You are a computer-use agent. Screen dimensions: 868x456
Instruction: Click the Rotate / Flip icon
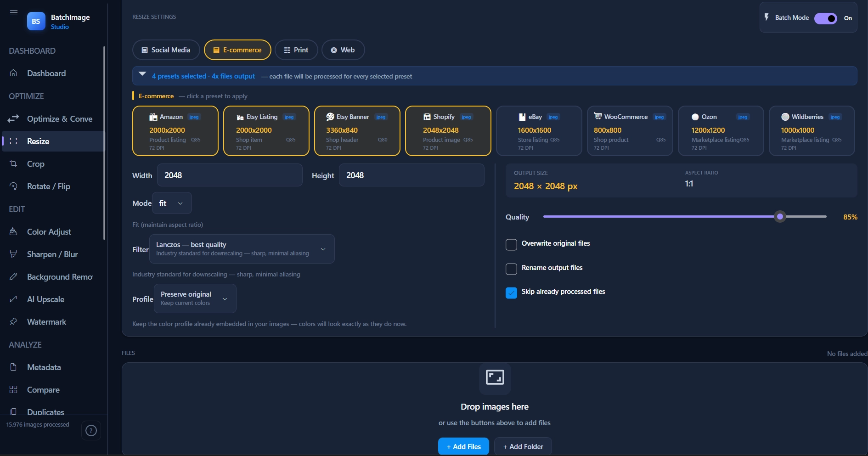13,186
